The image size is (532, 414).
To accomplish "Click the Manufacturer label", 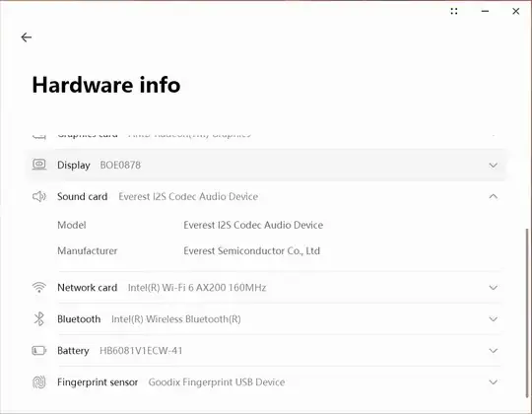I will tap(88, 250).
